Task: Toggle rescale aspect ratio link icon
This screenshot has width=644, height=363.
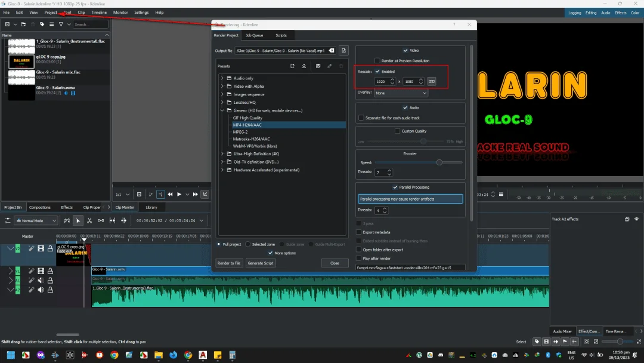Action: pyautogui.click(x=431, y=81)
